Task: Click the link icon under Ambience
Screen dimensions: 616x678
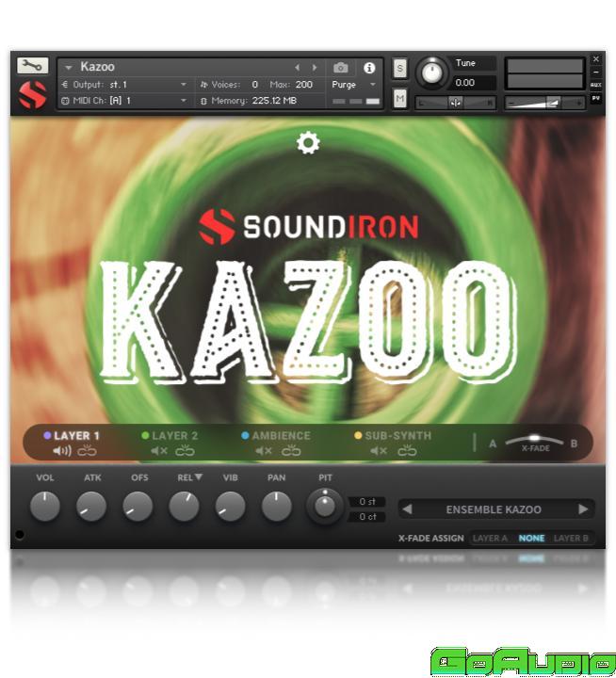Action: 291,451
